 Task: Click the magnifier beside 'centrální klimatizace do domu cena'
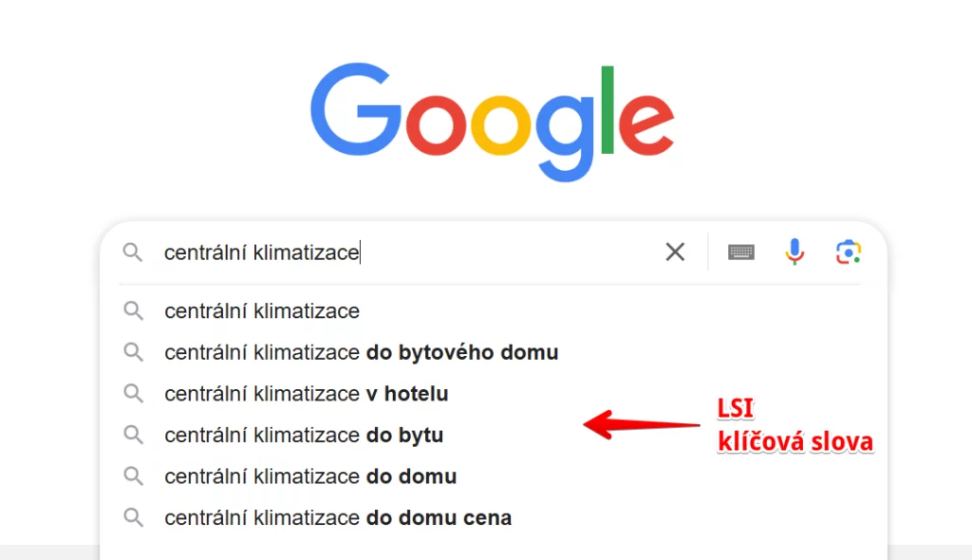coord(133,517)
